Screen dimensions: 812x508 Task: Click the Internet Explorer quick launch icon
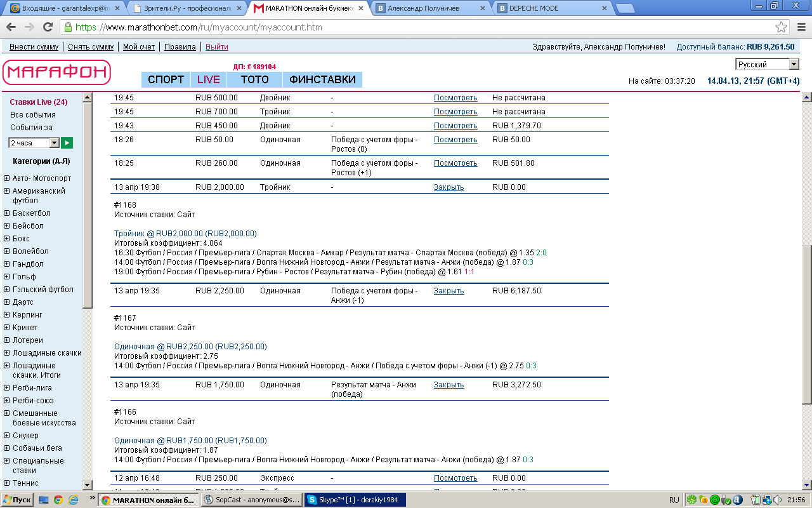click(x=72, y=500)
